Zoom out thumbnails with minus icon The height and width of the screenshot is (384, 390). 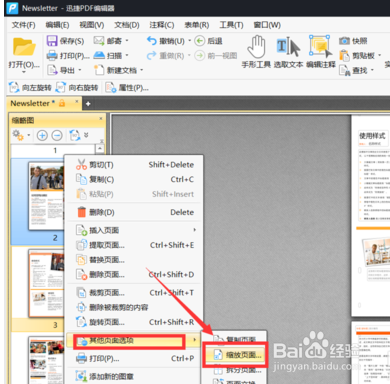57,135
